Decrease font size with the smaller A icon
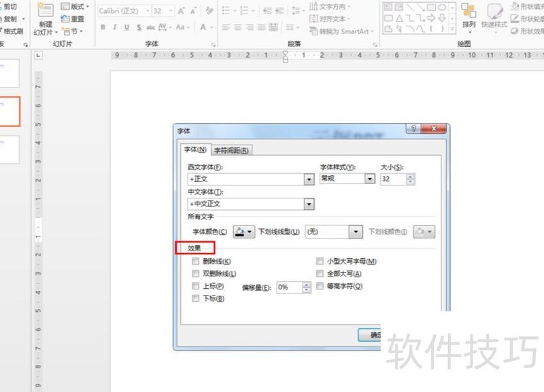 (194, 11)
